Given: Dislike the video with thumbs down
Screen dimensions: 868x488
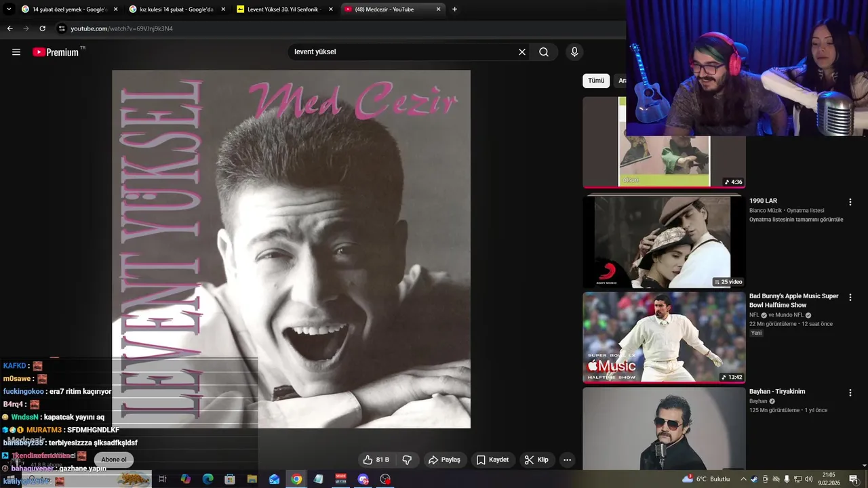Looking at the screenshot, I should click(407, 460).
